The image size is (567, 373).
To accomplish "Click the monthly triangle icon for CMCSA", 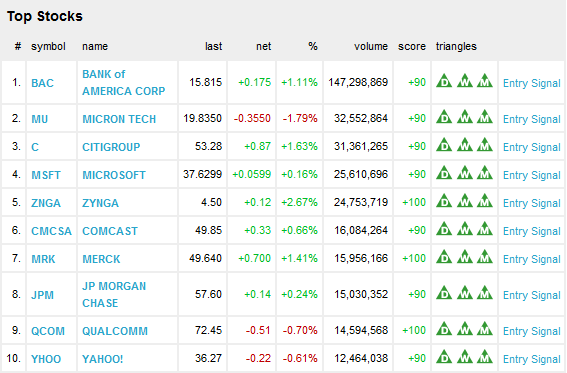I will coord(485,229).
